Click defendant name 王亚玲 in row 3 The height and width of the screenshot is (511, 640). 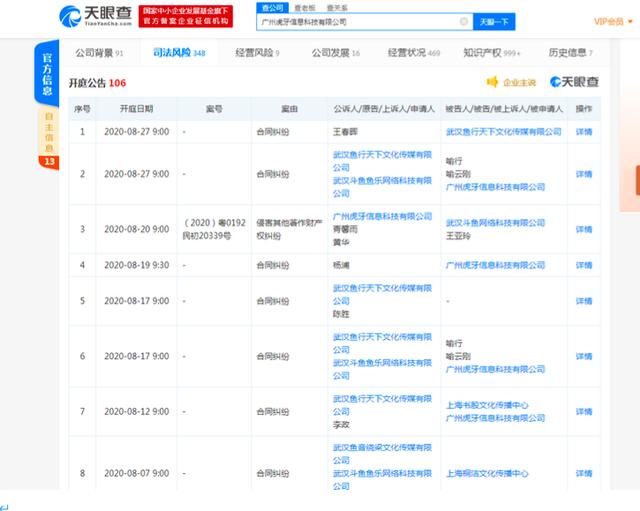tap(458, 236)
